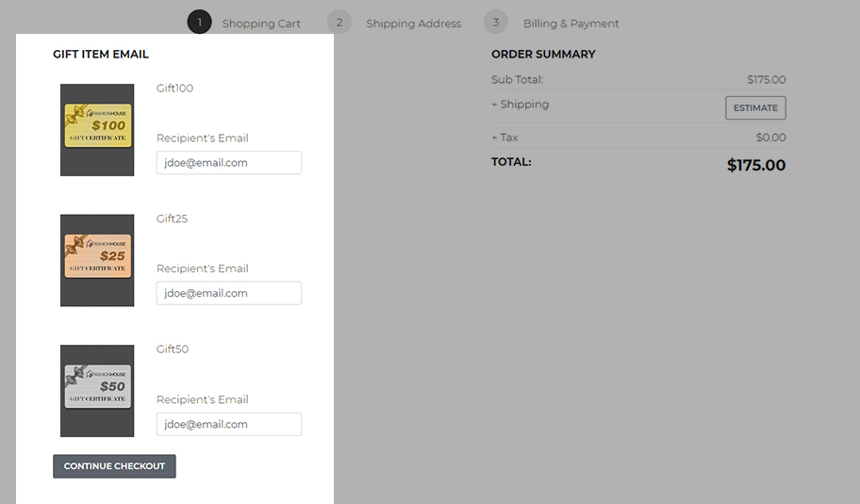860x504 pixels.
Task: Select the Gift50 item name
Action: 173,350
